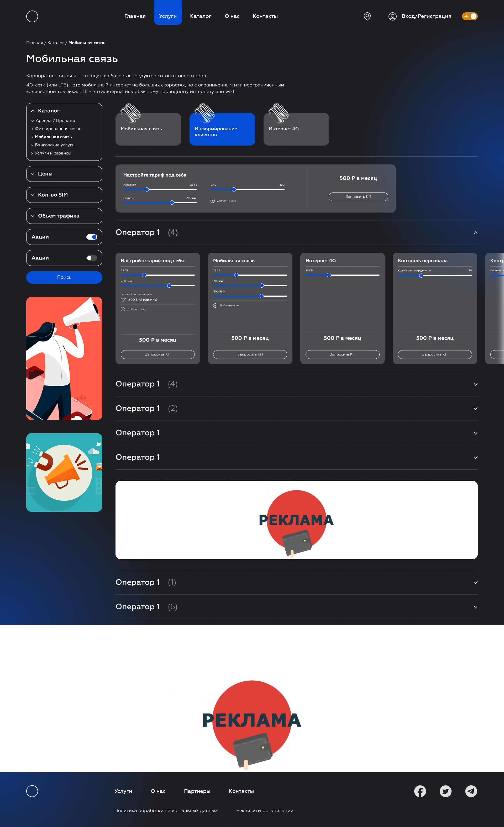
Task: Click the 25 ГБ slider handle on Интернет 4G card
Action: 329,275
